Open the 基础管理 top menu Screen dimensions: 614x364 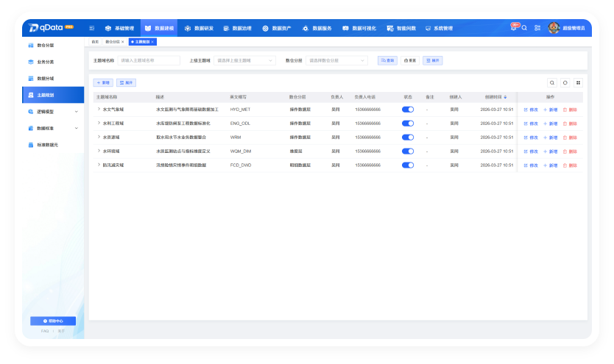pyautogui.click(x=119, y=28)
